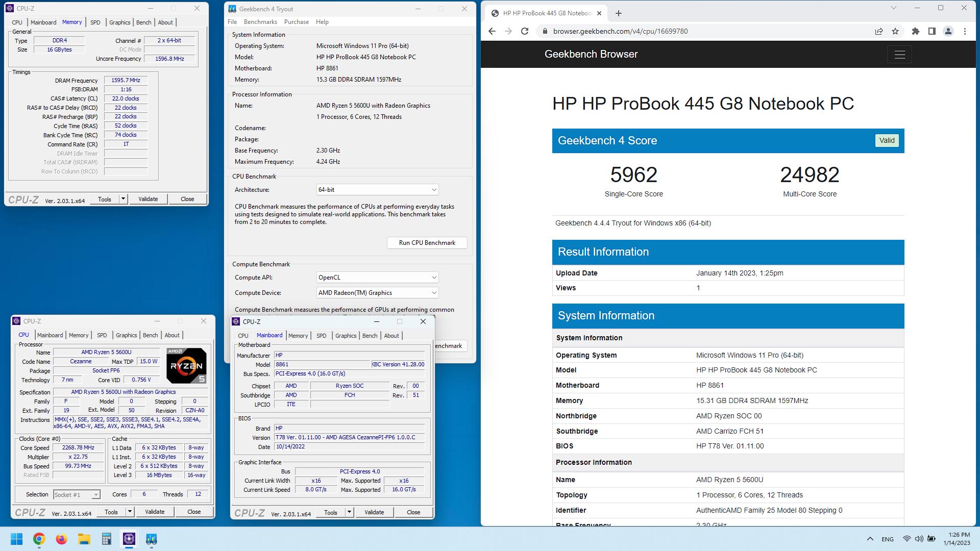Click DRAM Frequency value 1595.7 MHz

[126, 81]
